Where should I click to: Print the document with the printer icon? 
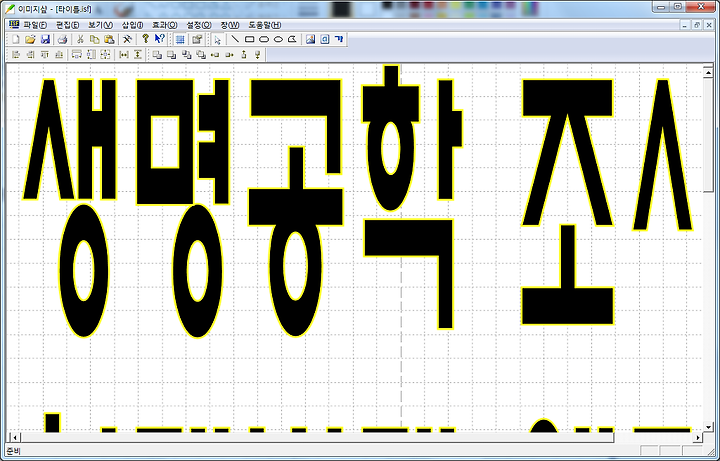pyautogui.click(x=62, y=39)
